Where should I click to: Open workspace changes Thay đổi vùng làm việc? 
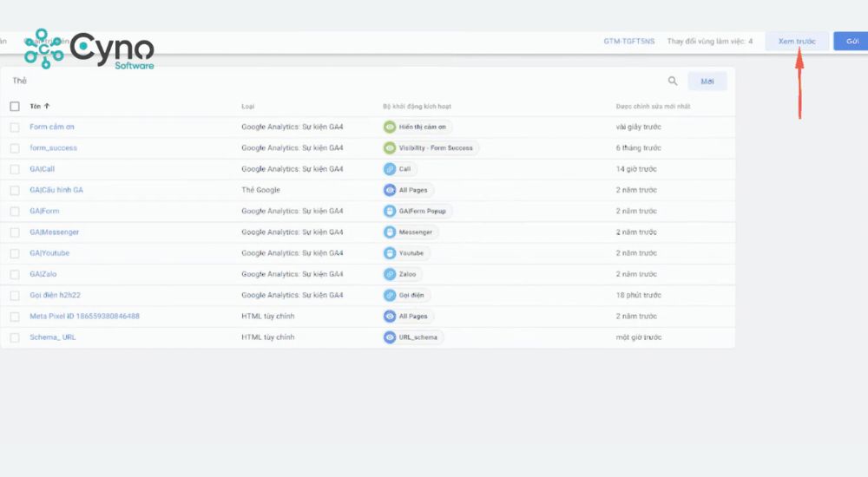pyautogui.click(x=709, y=42)
